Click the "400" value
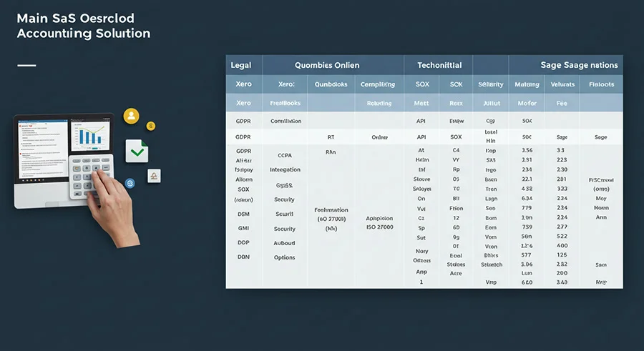This screenshot has width=644, height=351. tap(562, 245)
